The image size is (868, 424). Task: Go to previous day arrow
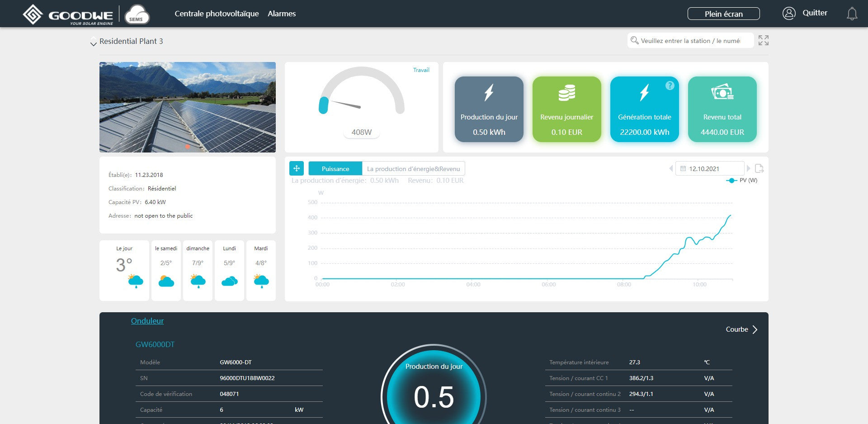coord(671,168)
